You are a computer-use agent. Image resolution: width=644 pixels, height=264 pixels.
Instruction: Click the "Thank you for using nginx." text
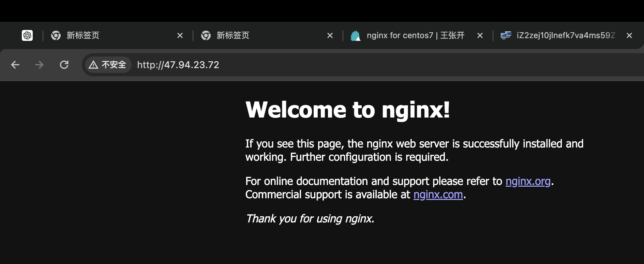[x=310, y=219]
